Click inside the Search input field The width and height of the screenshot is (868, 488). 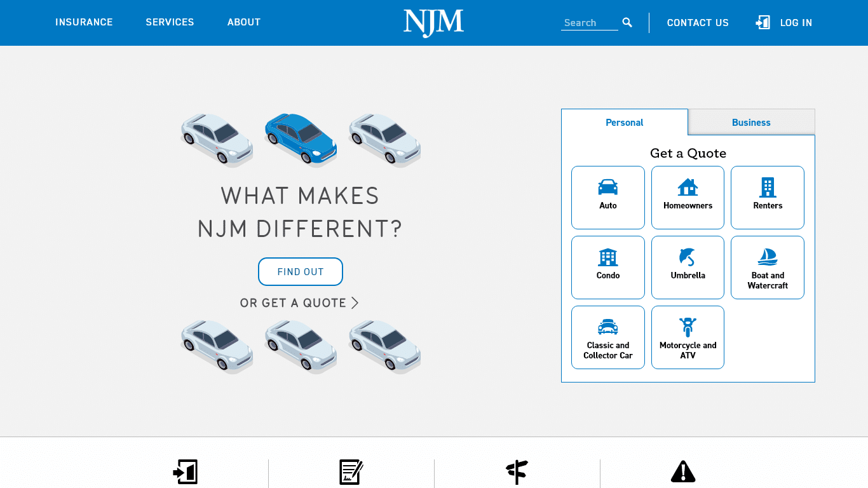coord(588,22)
